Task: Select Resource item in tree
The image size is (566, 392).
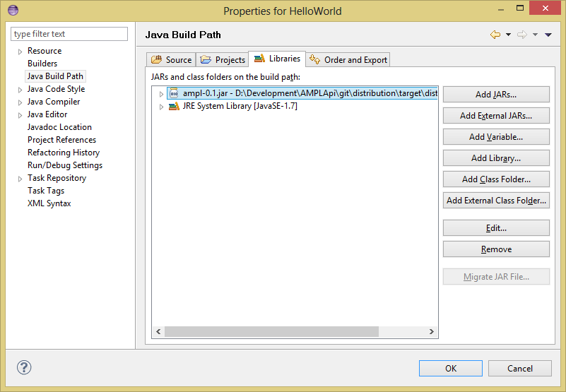Action: pyautogui.click(x=45, y=51)
